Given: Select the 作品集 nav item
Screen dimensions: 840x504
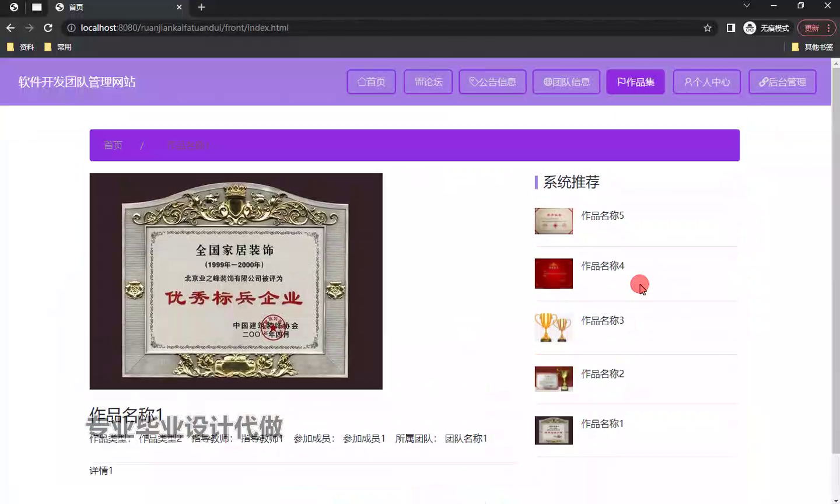Looking at the screenshot, I should pos(635,82).
